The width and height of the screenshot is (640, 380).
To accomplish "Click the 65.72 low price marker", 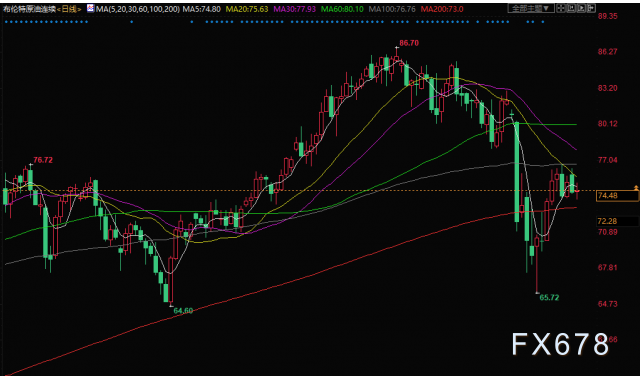I will point(549,298).
